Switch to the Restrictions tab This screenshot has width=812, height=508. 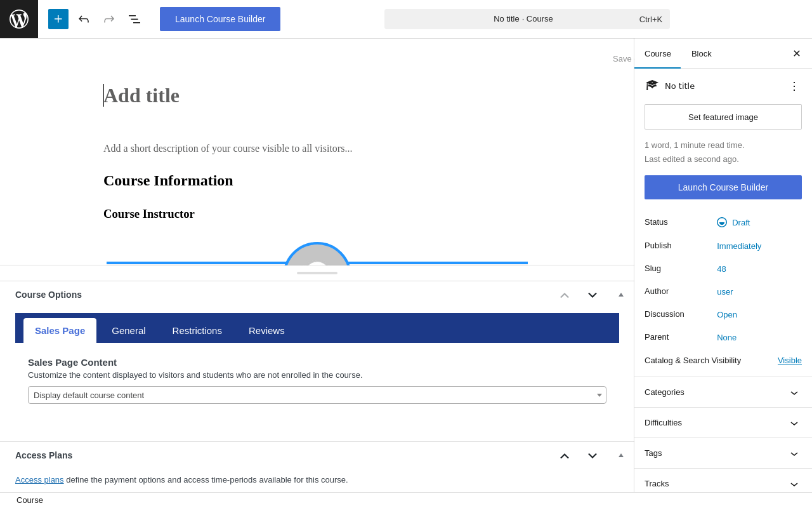[197, 331]
